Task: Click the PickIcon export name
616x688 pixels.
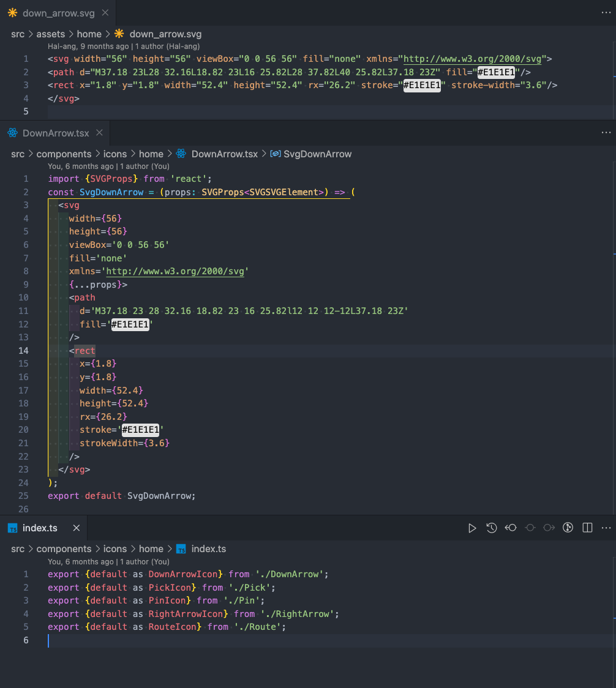Action: tap(170, 588)
